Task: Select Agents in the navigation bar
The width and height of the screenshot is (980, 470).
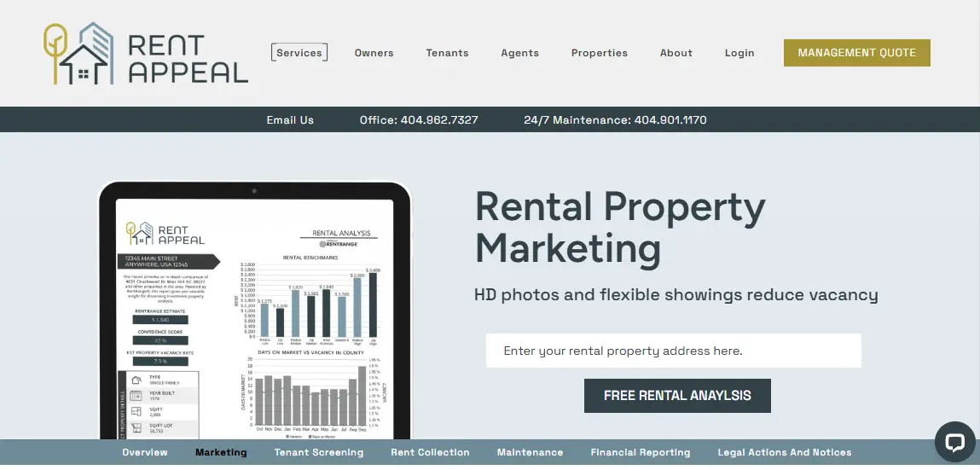Action: click(520, 53)
